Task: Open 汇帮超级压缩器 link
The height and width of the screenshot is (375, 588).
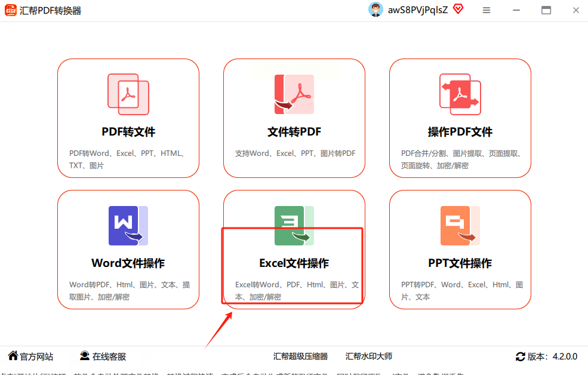Action: [x=300, y=356]
